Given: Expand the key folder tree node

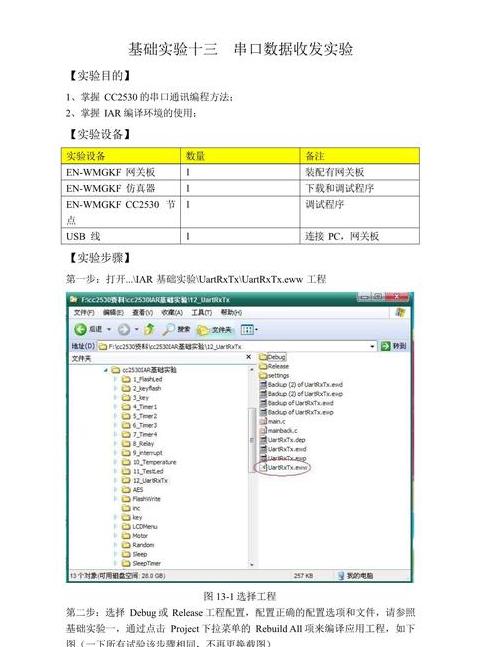Looking at the screenshot, I should tap(115, 517).
